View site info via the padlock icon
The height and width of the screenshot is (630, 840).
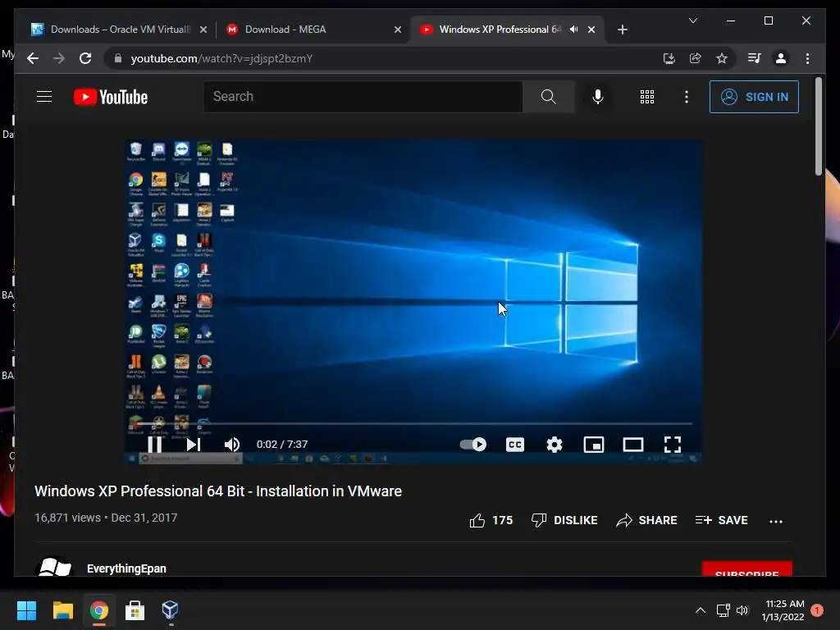(x=118, y=58)
